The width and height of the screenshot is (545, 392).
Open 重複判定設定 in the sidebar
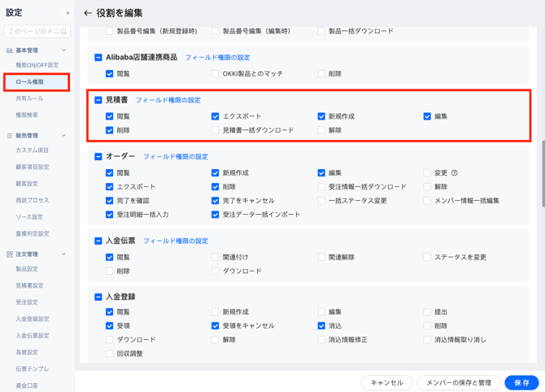tap(33, 233)
